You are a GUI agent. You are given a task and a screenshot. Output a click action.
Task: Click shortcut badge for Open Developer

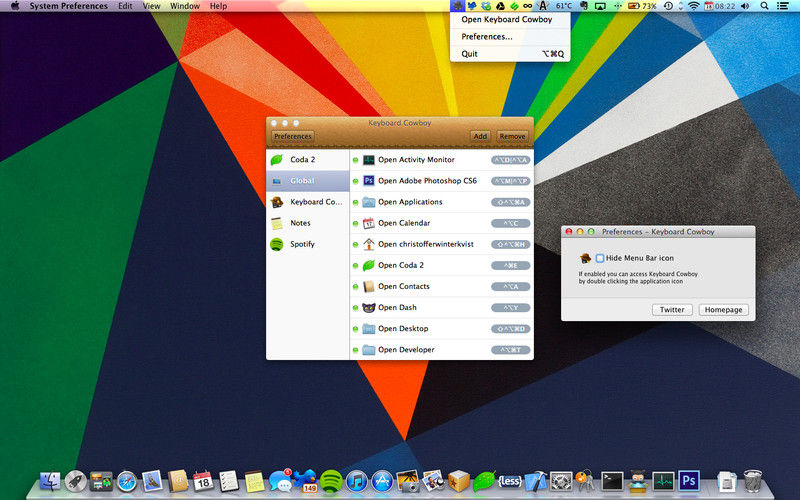coord(511,350)
